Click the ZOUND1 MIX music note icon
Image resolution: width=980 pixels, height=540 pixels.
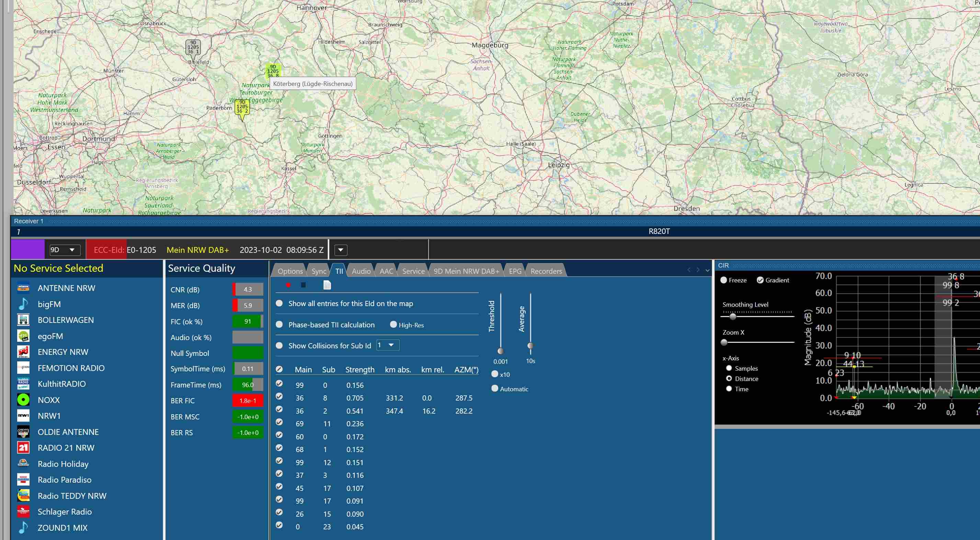click(x=23, y=527)
